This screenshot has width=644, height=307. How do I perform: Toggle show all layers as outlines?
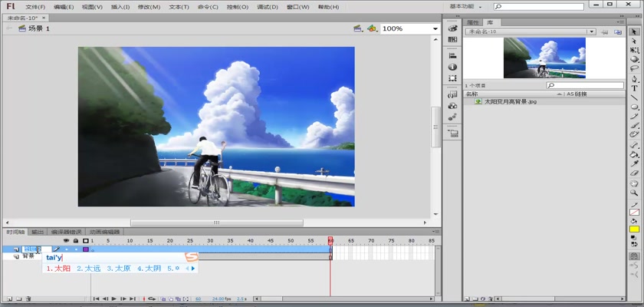[x=85, y=241]
